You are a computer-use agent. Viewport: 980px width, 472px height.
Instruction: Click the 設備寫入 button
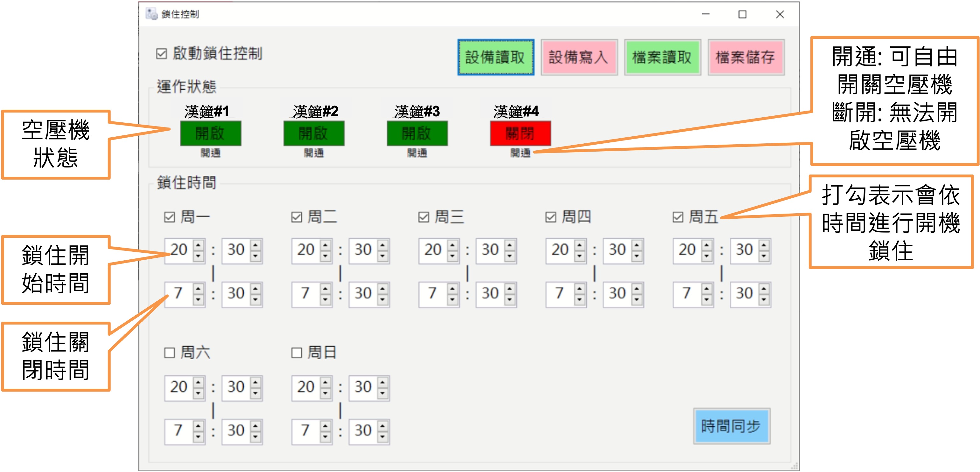tap(579, 58)
